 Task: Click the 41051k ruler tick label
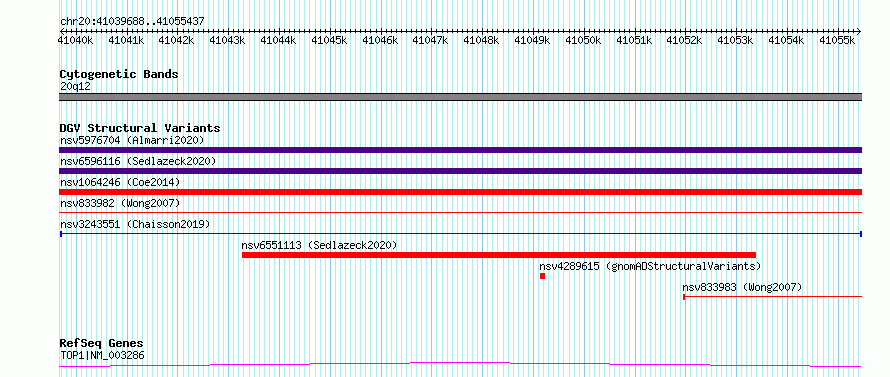tap(633, 40)
